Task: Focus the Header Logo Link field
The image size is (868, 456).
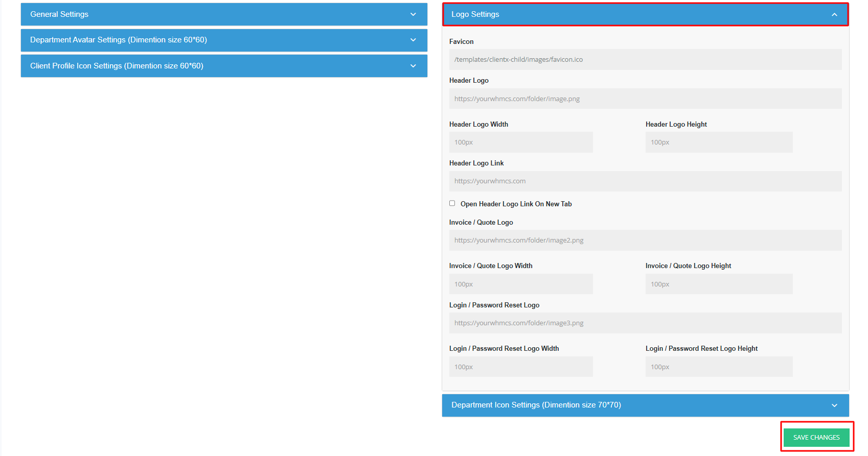Action: point(645,181)
